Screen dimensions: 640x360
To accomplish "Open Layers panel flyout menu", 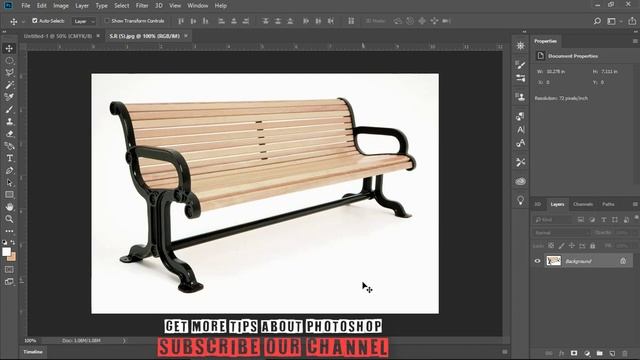I will (635, 204).
